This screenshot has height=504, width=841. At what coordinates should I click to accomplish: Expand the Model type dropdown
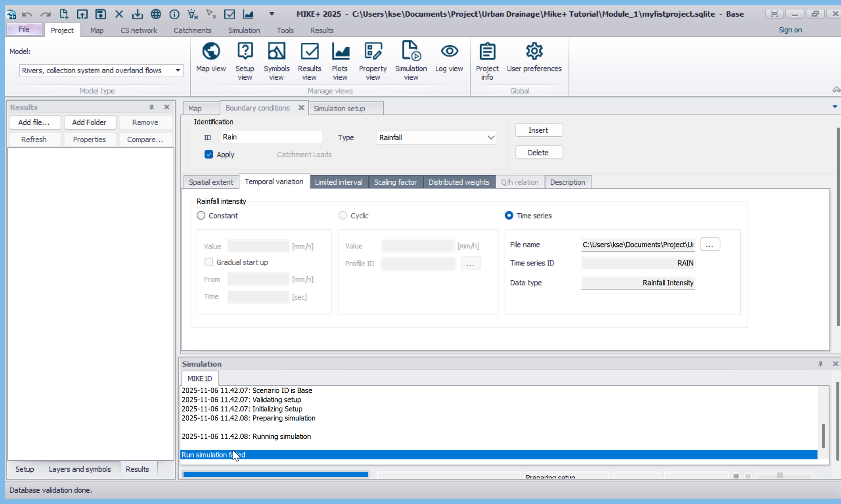(x=177, y=70)
